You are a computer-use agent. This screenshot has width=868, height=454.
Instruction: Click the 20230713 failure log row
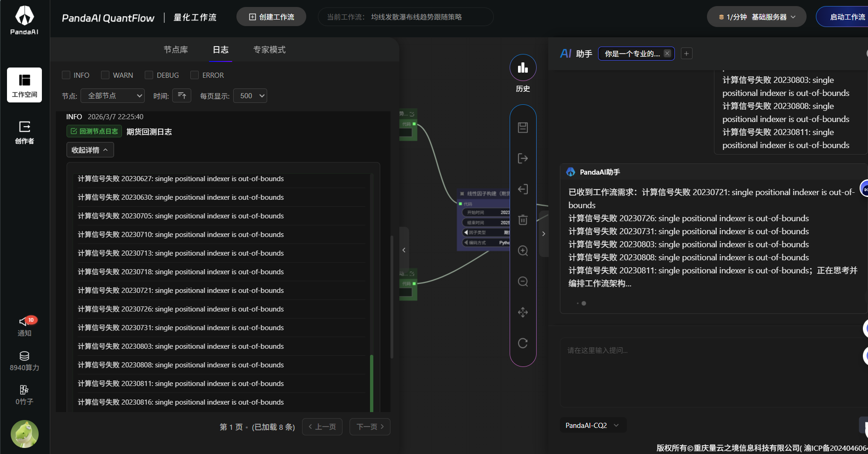pyautogui.click(x=221, y=253)
